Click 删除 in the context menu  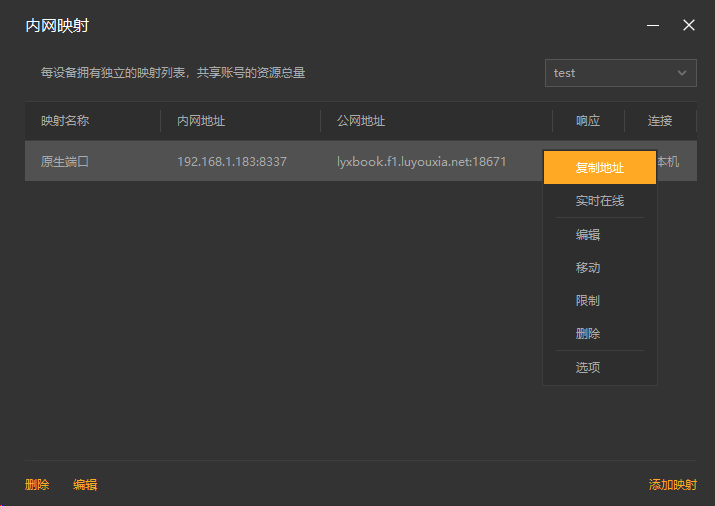[588, 334]
